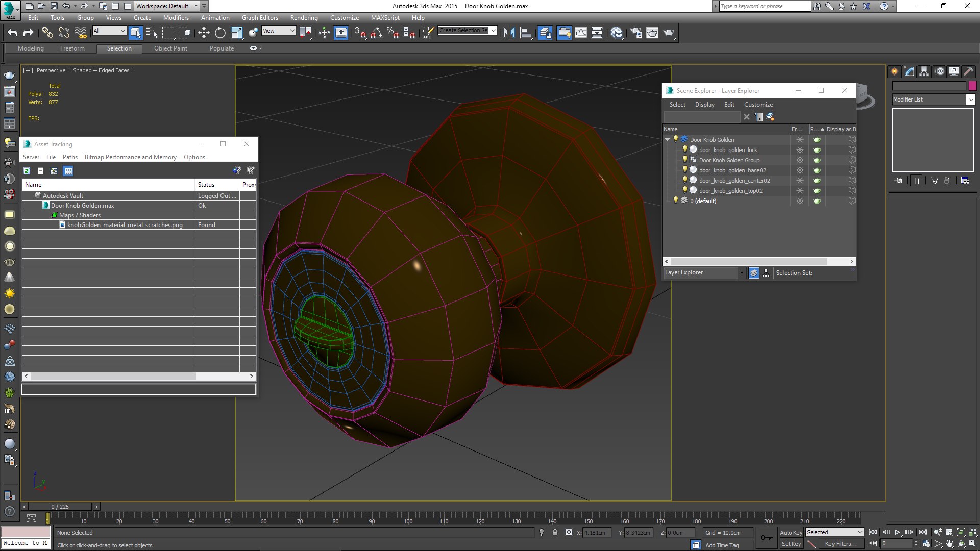
Task: Toggle Angle Snap in main toolbar
Action: 377,33
